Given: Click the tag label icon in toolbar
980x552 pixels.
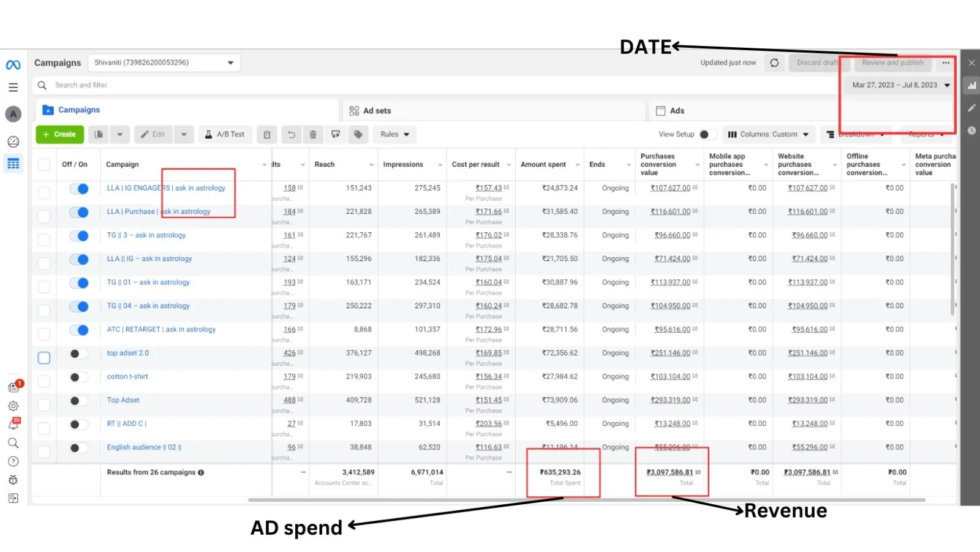Looking at the screenshot, I should coord(358,134).
